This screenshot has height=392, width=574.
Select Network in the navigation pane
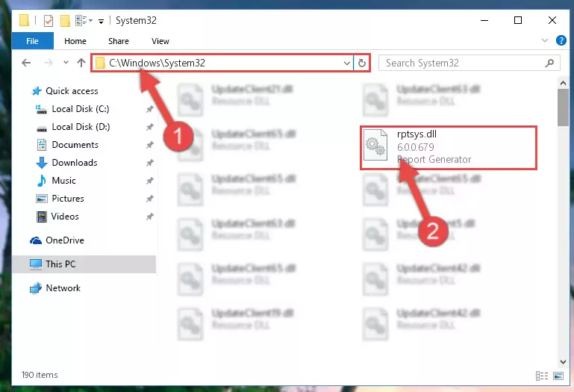(x=63, y=288)
